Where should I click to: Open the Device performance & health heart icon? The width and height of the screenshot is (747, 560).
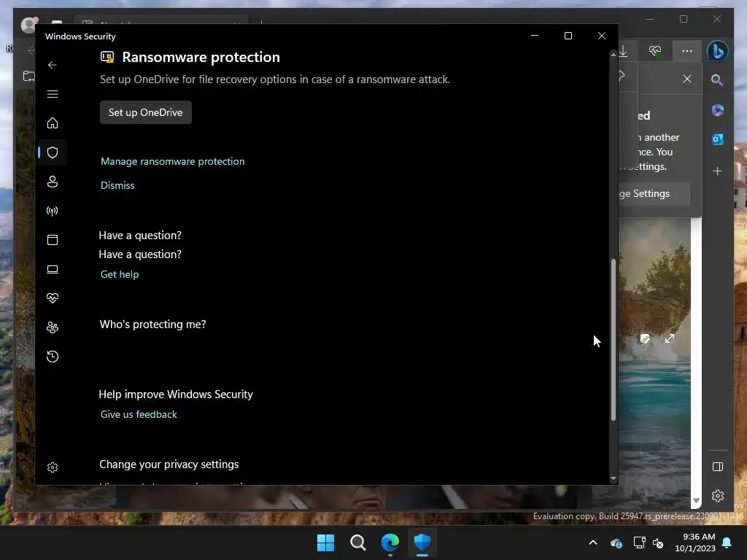point(53,298)
